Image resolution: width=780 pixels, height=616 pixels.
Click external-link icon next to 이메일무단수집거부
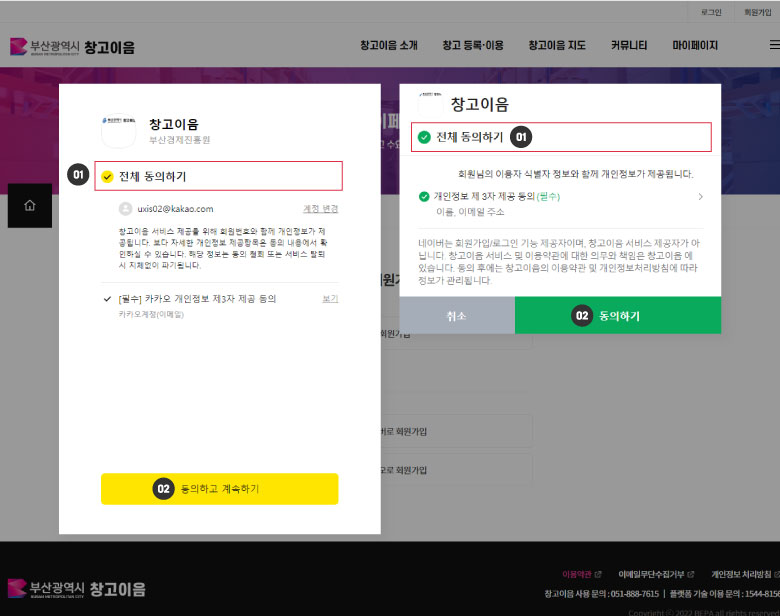tap(690, 574)
